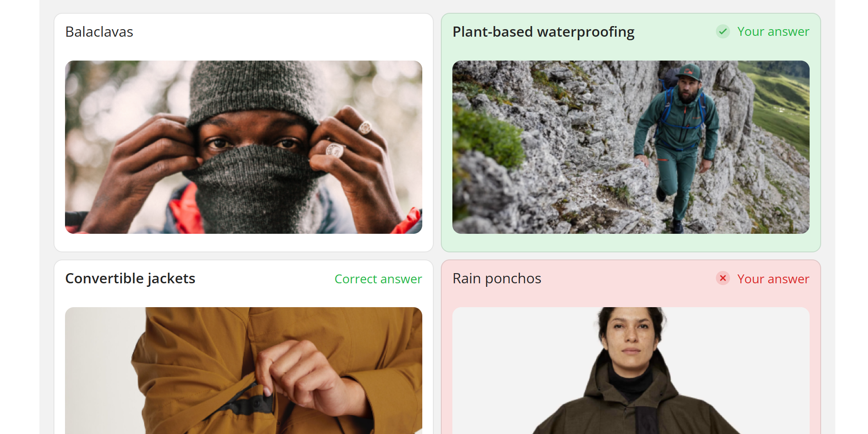Select the Plant-based waterproofing title
Image resolution: width=868 pixels, height=434 pixels.
tap(543, 32)
